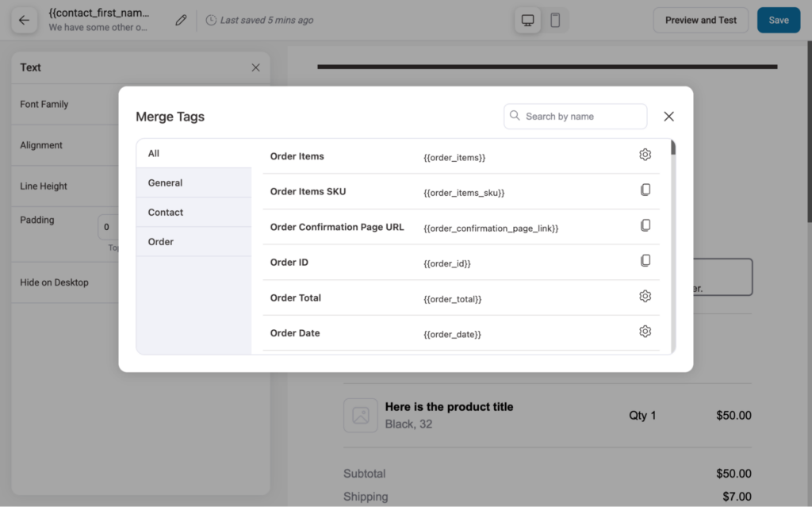Screen dimensions: 812x507
Task: Switch to mobile preview mode
Action: pos(555,20)
